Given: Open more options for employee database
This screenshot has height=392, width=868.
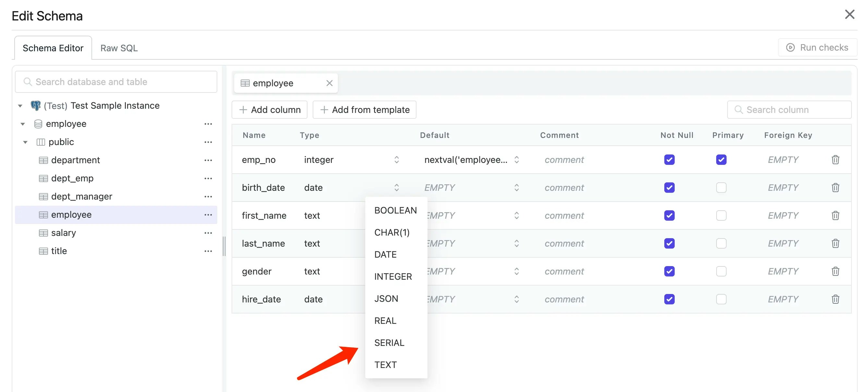Looking at the screenshot, I should [208, 124].
